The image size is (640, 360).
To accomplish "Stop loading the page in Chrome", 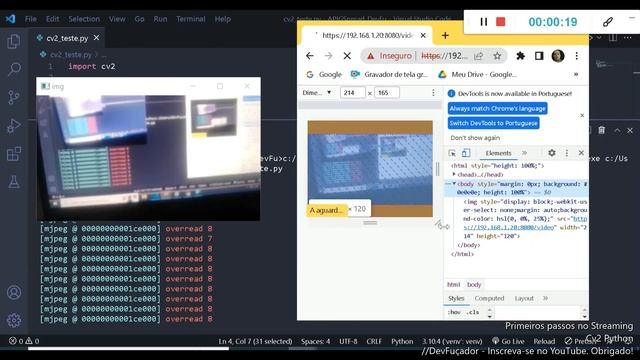I will coord(347,56).
